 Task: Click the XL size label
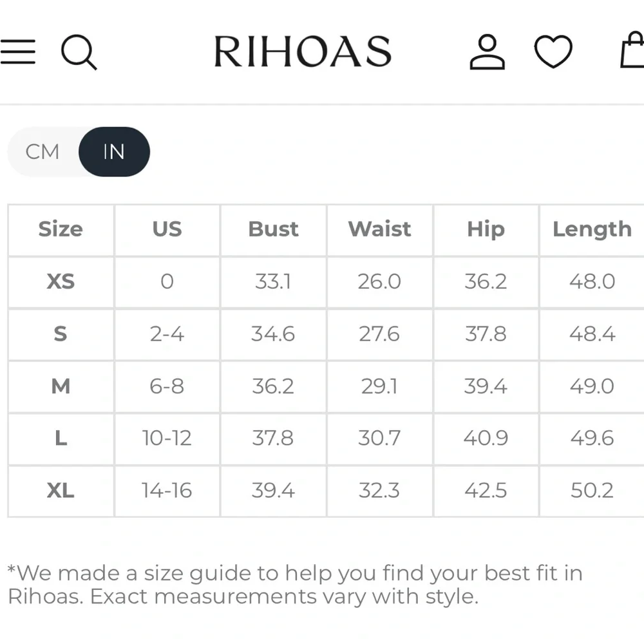coord(61,491)
